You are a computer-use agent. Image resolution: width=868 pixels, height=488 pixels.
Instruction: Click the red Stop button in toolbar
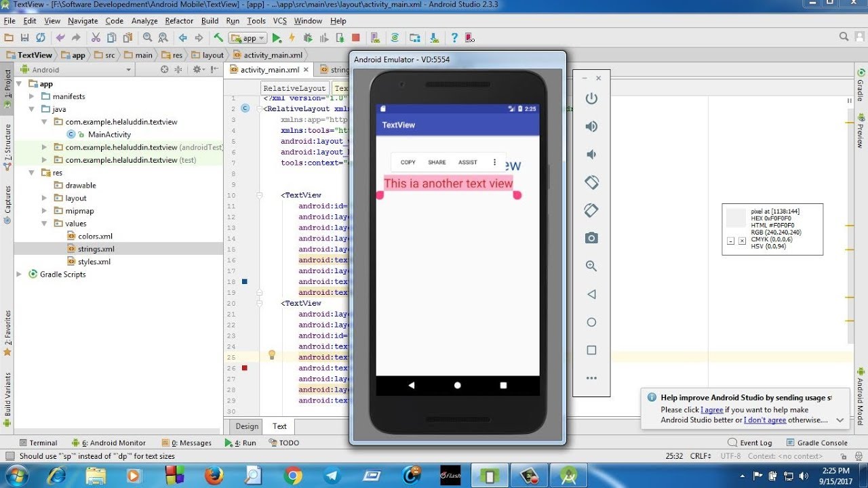point(355,38)
